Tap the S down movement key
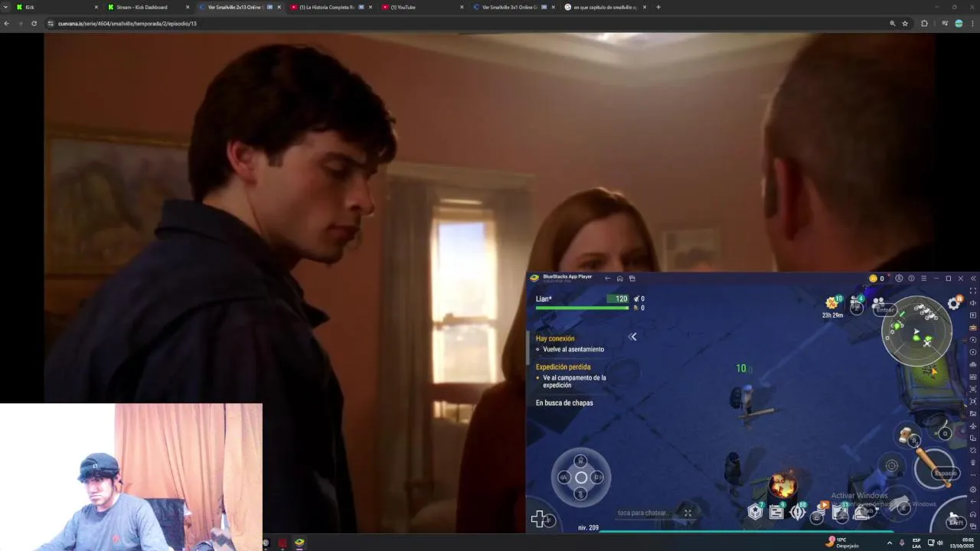Screen dimensions: 980x551 pyautogui.click(x=580, y=494)
